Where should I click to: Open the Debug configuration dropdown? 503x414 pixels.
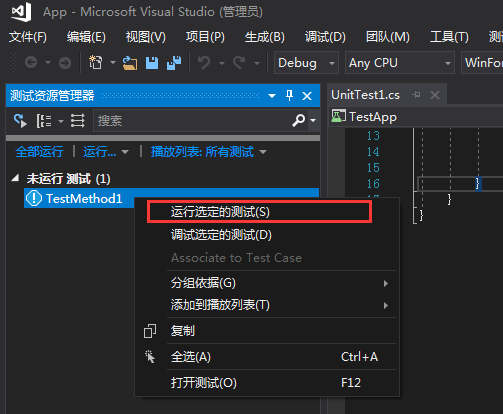[306, 62]
